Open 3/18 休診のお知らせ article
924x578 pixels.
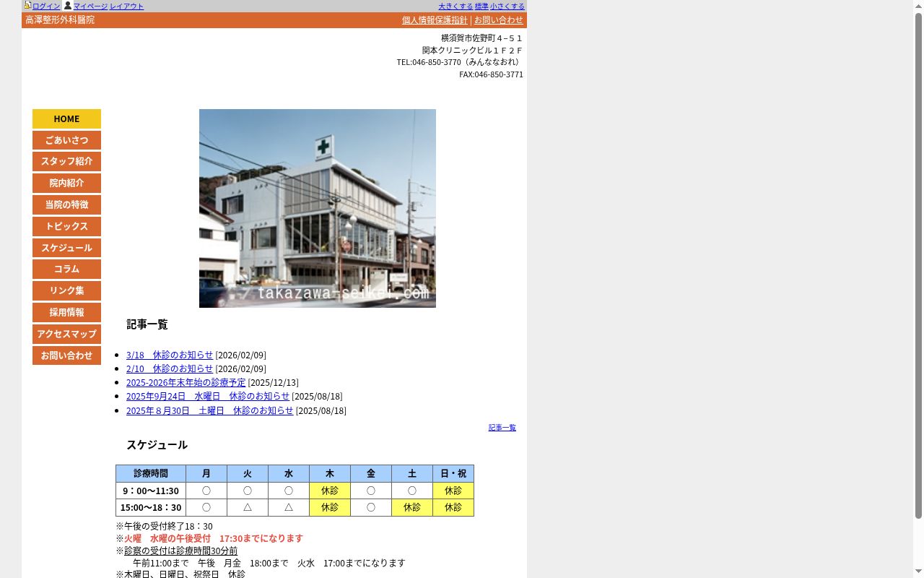click(170, 355)
